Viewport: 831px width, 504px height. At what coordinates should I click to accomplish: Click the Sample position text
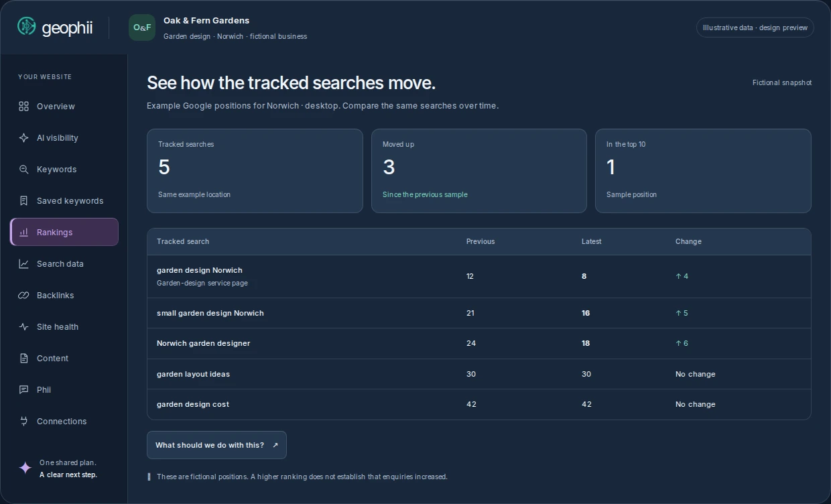(631, 194)
